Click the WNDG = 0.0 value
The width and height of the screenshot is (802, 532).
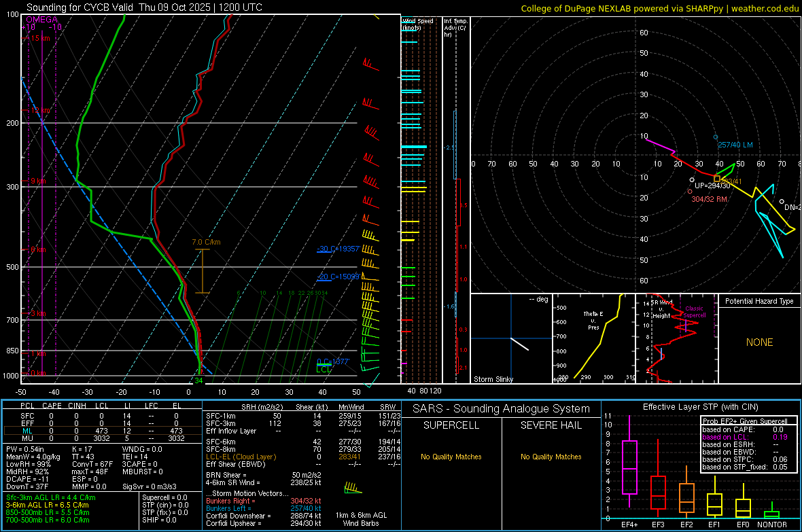[x=142, y=449]
